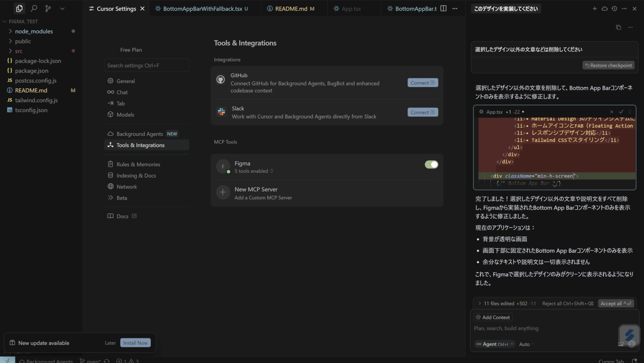Open chat history clock icon
644x363 pixels.
[614, 8]
